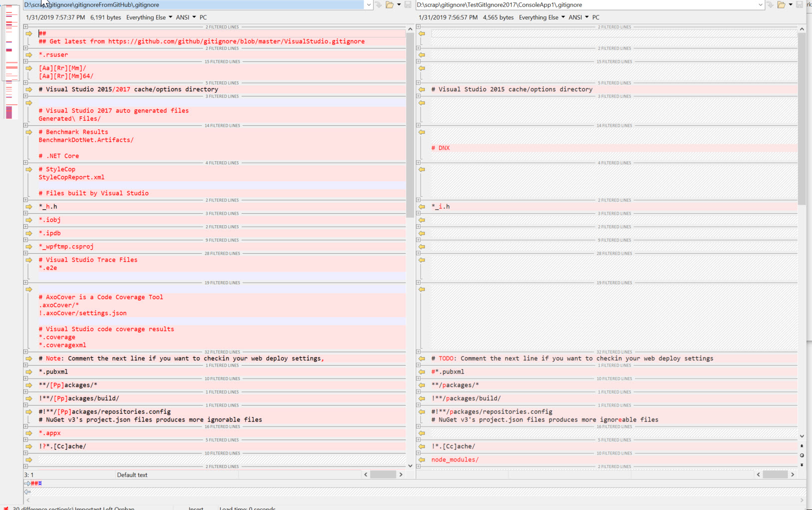Image resolution: width=812 pixels, height=510 pixels.
Task: Click the left pane open file folder icon
Action: tap(389, 5)
